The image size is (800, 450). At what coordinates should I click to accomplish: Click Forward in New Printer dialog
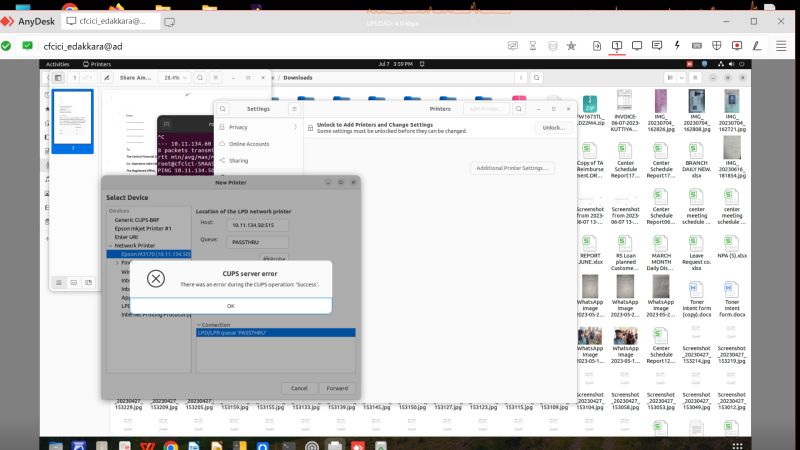tap(337, 388)
